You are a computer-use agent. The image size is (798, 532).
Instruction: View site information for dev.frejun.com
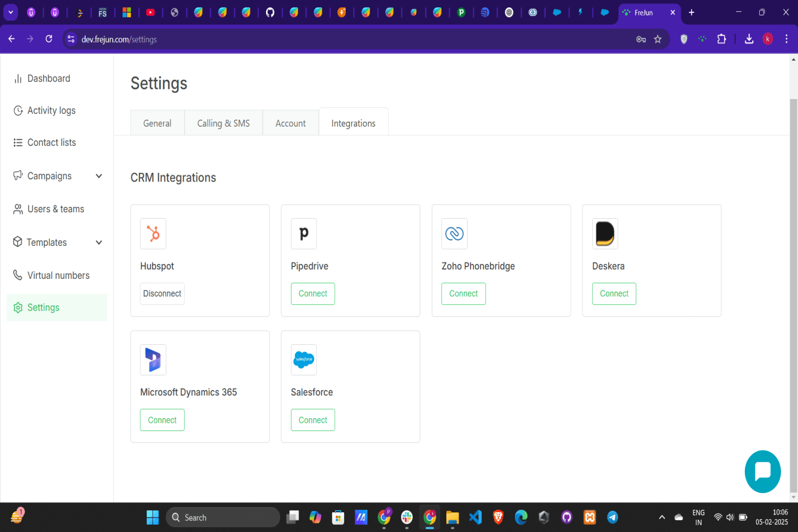[71, 39]
